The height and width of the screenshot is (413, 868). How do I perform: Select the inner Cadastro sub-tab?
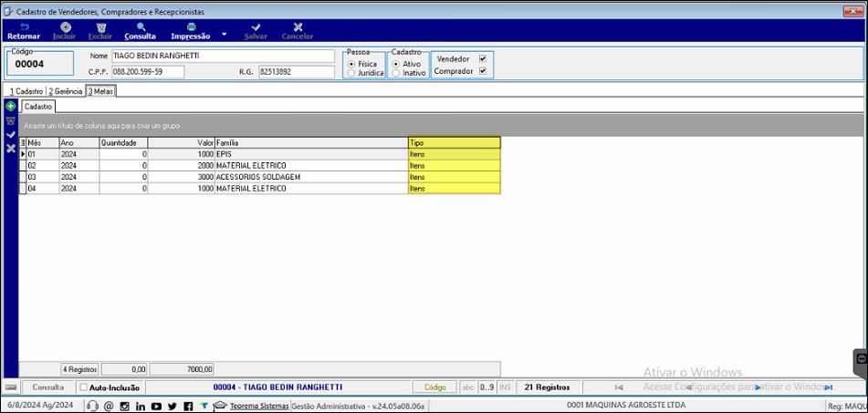[38, 106]
